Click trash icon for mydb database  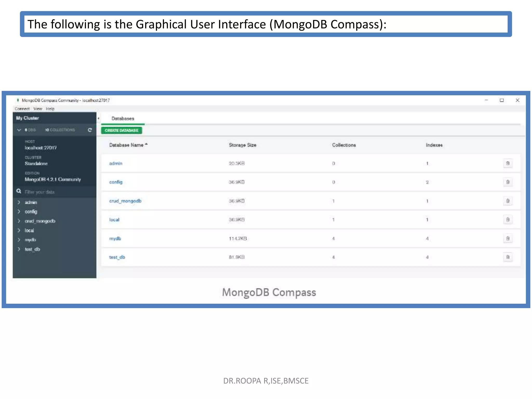click(508, 238)
